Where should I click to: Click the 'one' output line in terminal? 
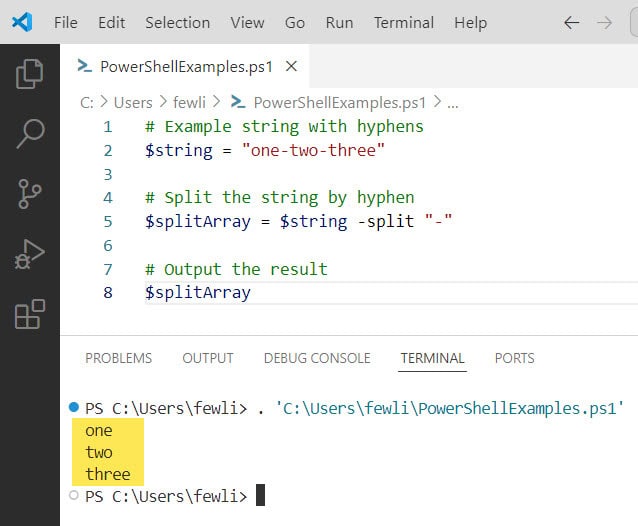(99, 430)
